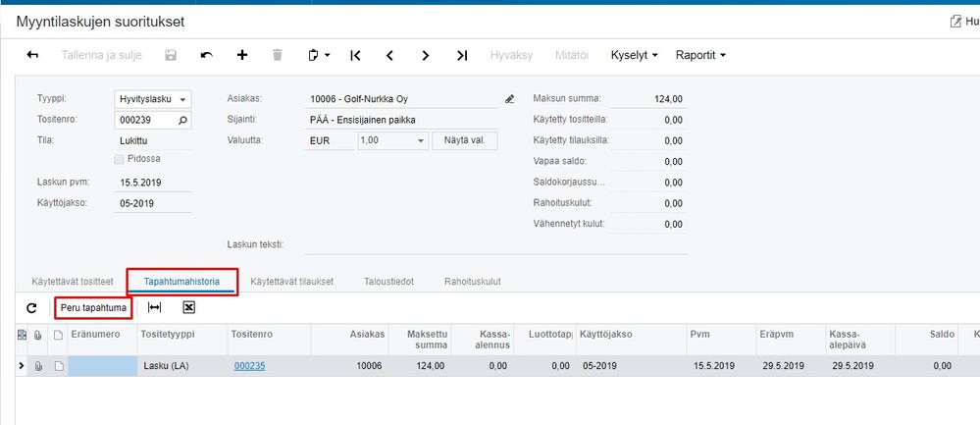Sort by Saldo column header
The width and height of the screenshot is (980, 425).
click(929, 340)
